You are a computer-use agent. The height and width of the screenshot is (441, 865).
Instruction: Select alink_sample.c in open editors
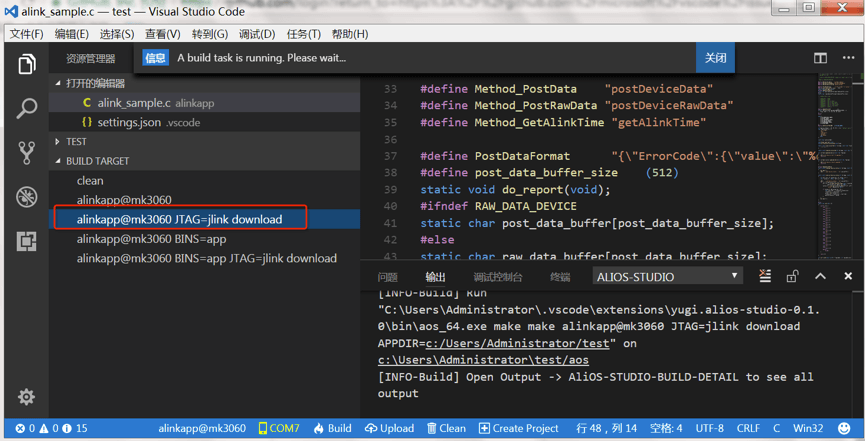pos(204,103)
